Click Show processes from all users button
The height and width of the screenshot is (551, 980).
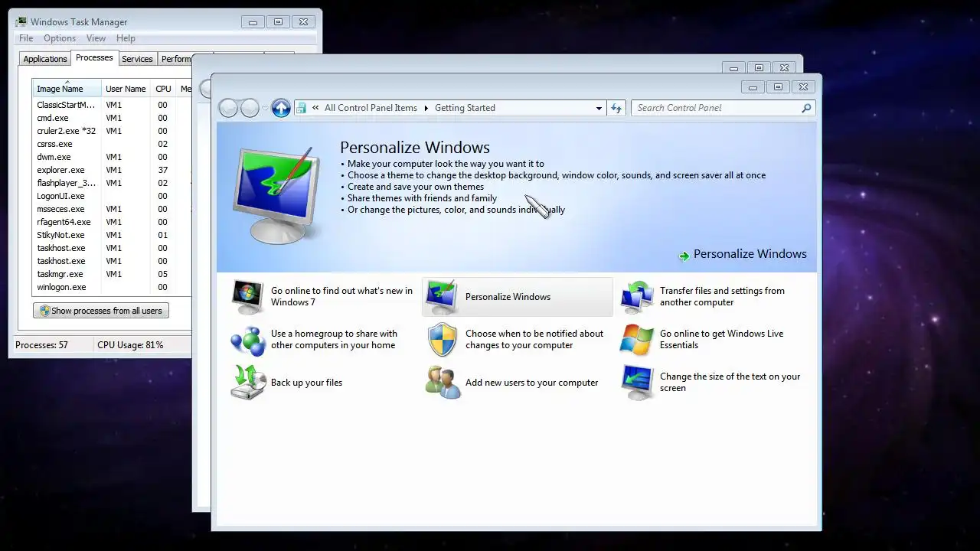(100, 311)
